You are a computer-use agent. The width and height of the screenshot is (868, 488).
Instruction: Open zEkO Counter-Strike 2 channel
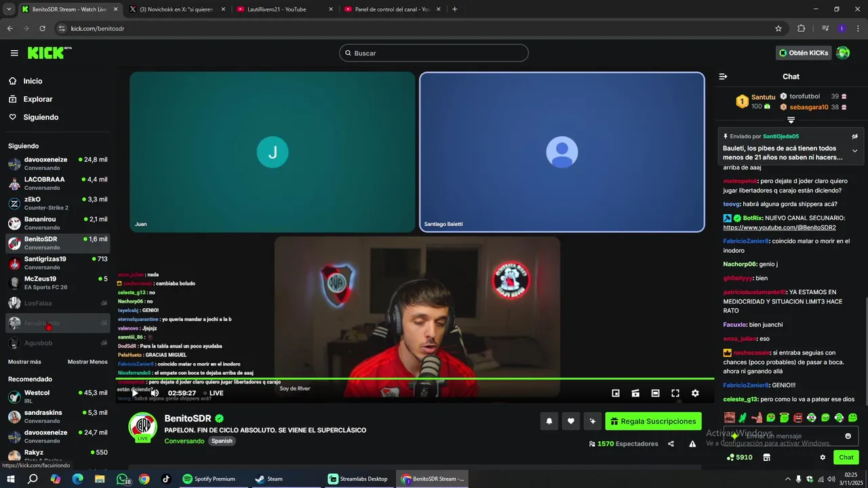58,203
